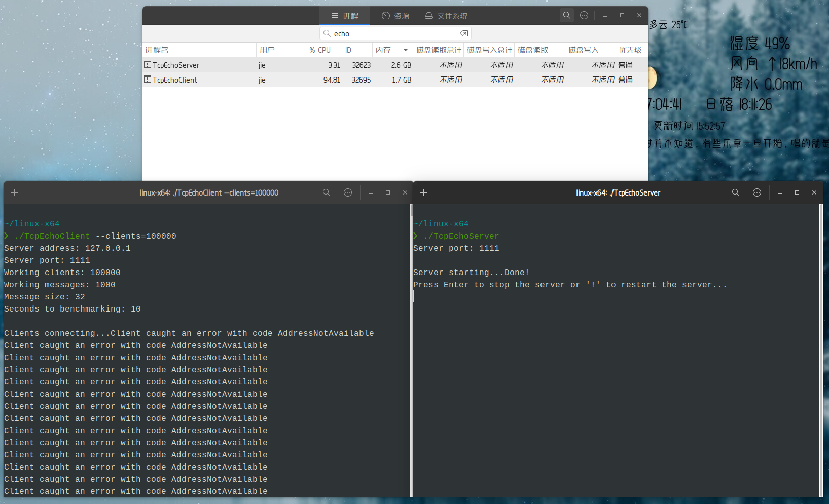The width and height of the screenshot is (829, 504).
Task: Open search in the TcpEchoServer terminal
Action: 736,192
